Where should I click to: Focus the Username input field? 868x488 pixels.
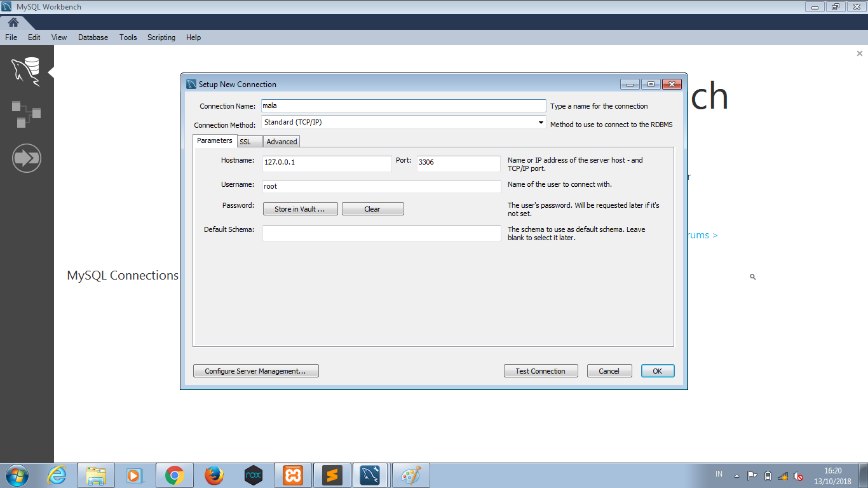point(382,186)
